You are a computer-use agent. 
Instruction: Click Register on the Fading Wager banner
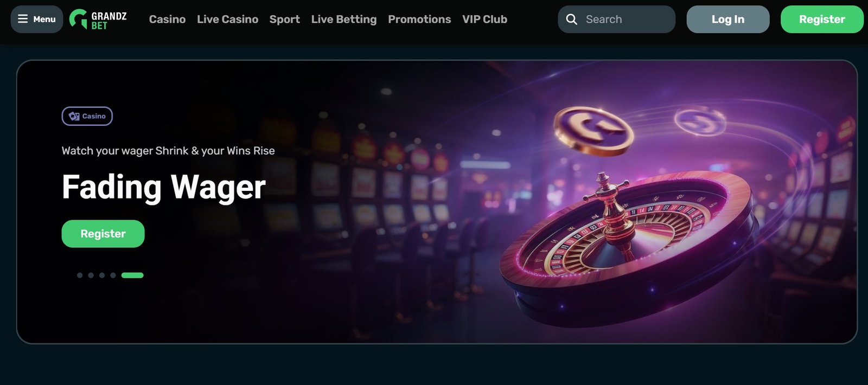(103, 234)
